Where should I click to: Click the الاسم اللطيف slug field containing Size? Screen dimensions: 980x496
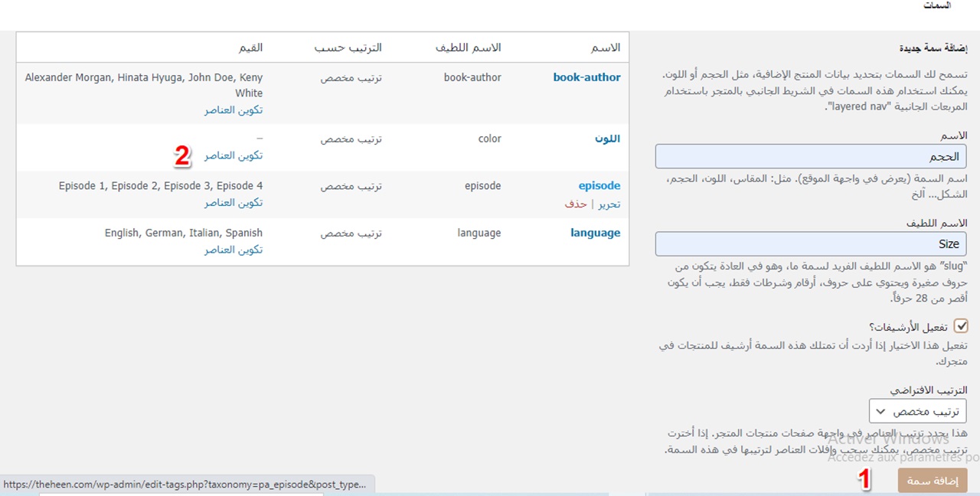810,244
